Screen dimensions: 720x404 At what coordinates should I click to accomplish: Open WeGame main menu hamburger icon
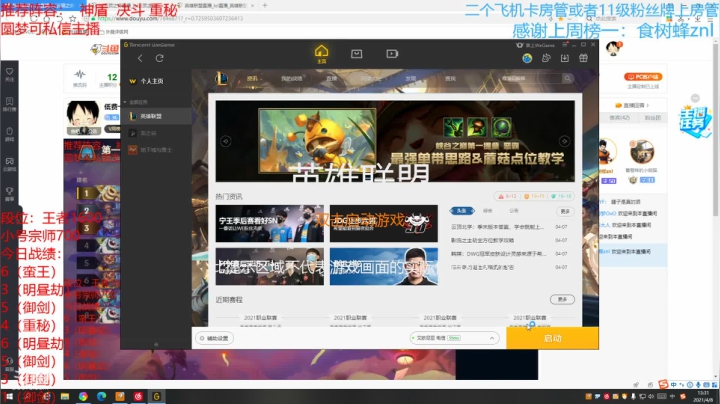click(x=565, y=45)
